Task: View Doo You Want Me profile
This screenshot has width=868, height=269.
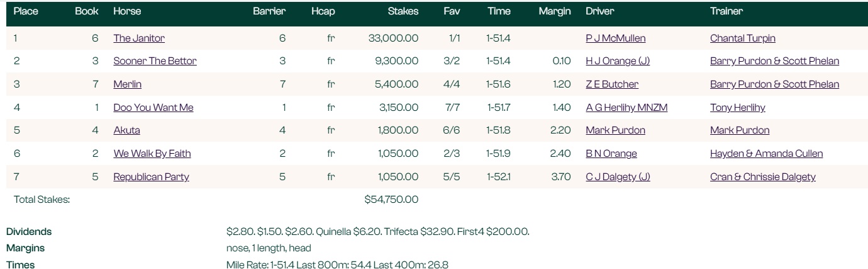Action: pos(153,108)
